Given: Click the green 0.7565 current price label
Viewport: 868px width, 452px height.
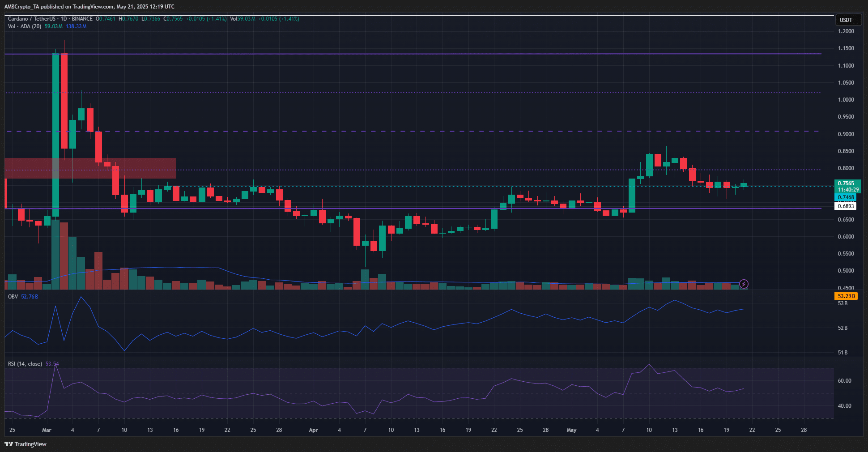Looking at the screenshot, I should point(846,183).
